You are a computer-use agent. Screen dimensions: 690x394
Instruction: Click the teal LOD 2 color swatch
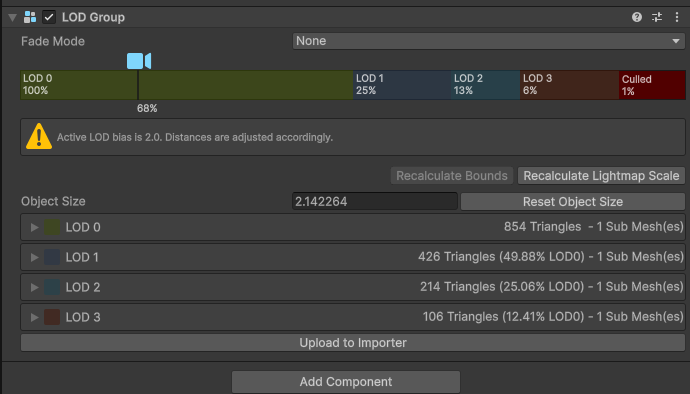pos(52,287)
